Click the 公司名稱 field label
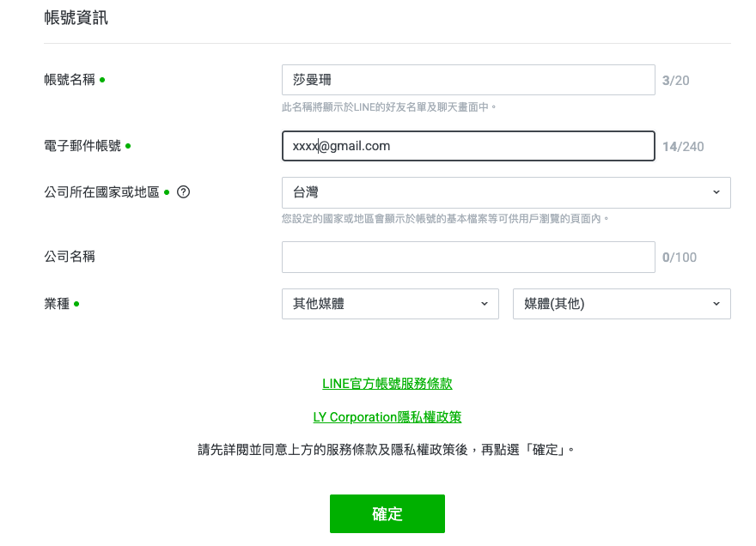Screen dimensions: 756x546 (70, 257)
